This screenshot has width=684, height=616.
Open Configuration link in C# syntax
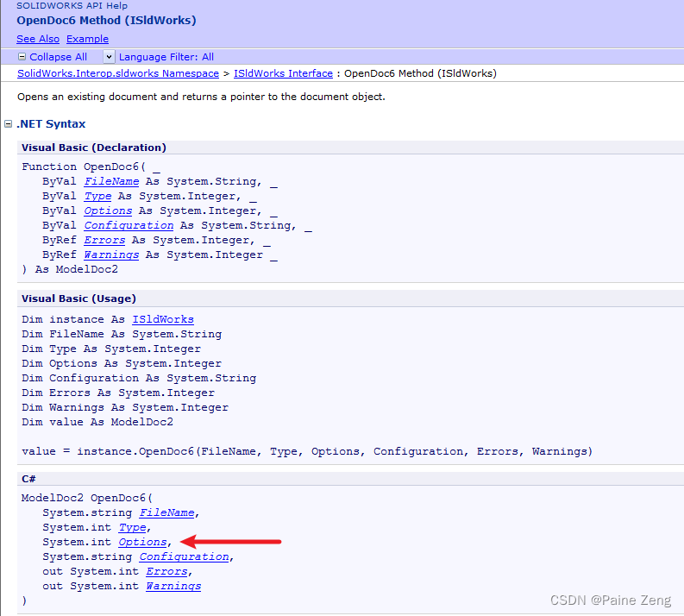pyautogui.click(x=184, y=557)
